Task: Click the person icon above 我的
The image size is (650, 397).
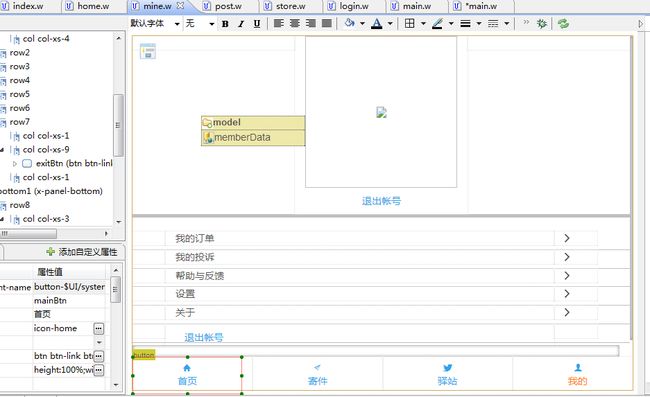Action: click(578, 368)
